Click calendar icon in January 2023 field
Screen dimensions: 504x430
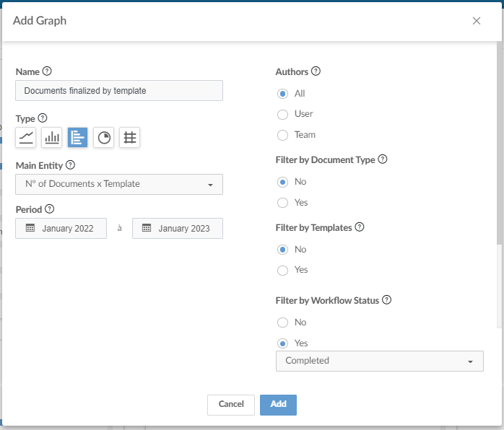click(147, 228)
